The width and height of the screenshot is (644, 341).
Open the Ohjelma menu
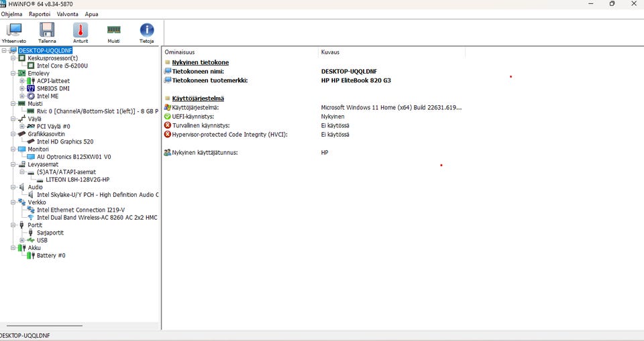(11, 14)
